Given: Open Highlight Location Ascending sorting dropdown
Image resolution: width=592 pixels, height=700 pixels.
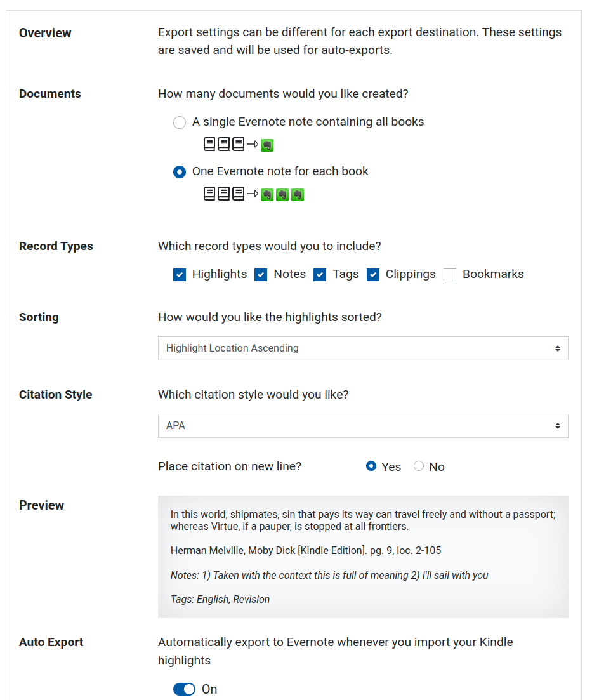Looking at the screenshot, I should click(x=363, y=348).
